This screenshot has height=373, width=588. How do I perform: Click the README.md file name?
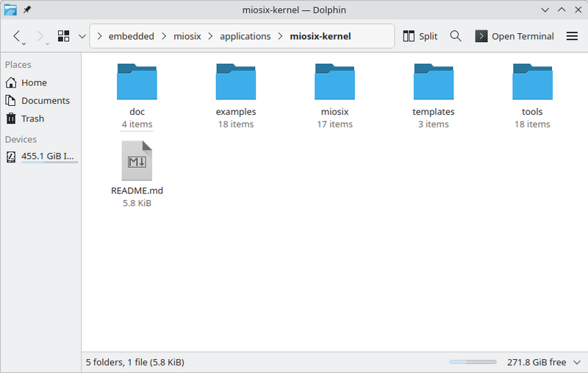coord(137,191)
